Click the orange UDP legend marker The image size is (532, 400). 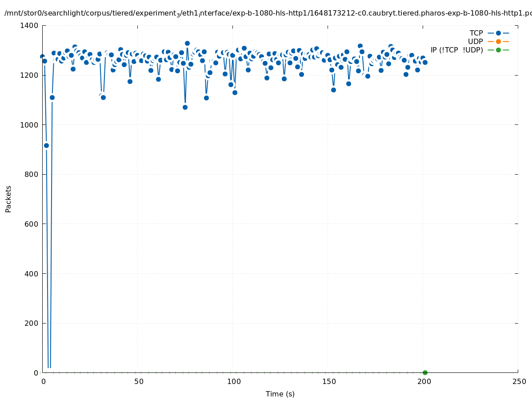point(498,41)
